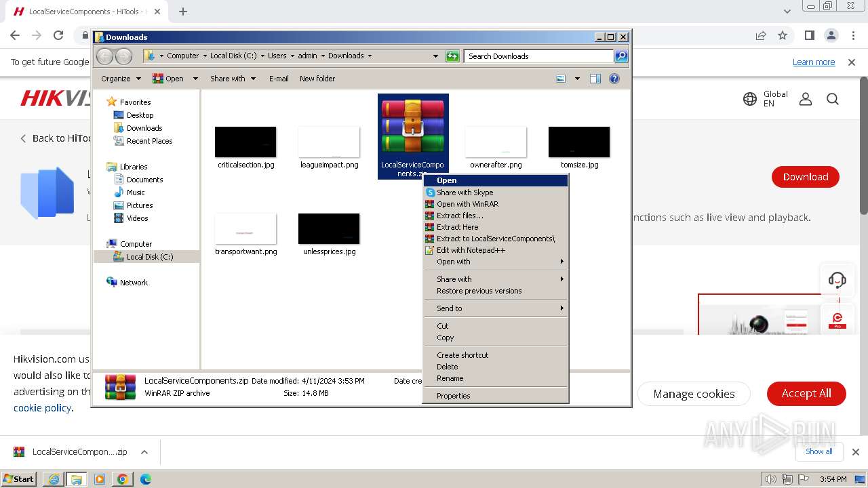This screenshot has width=868, height=488.
Task: Click Hikvision site search icon
Action: pos(833,100)
